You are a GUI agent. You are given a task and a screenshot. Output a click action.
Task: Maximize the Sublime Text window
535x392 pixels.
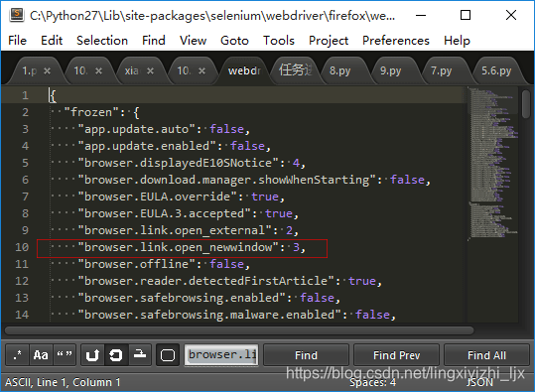pyautogui.click(x=466, y=15)
